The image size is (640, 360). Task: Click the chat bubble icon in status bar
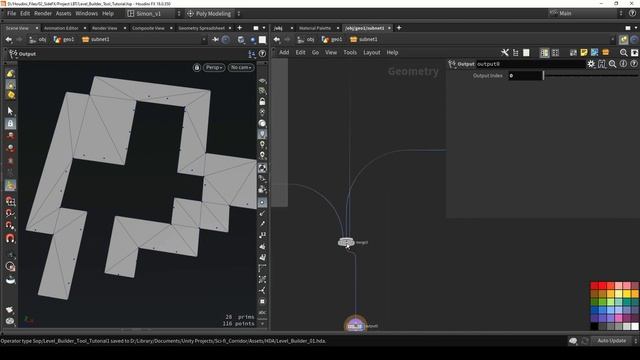coord(573,341)
